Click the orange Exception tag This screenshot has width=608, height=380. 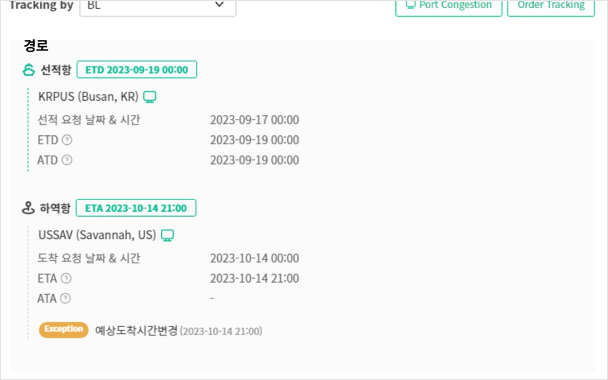pyautogui.click(x=64, y=330)
